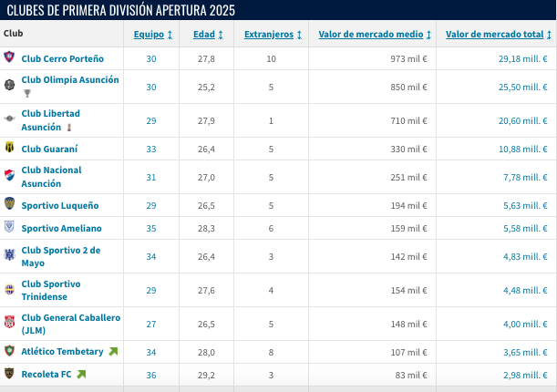Image resolution: width=557 pixels, height=392 pixels.
Task: Click the Club Guaraní crest icon
Action: pos(9,147)
